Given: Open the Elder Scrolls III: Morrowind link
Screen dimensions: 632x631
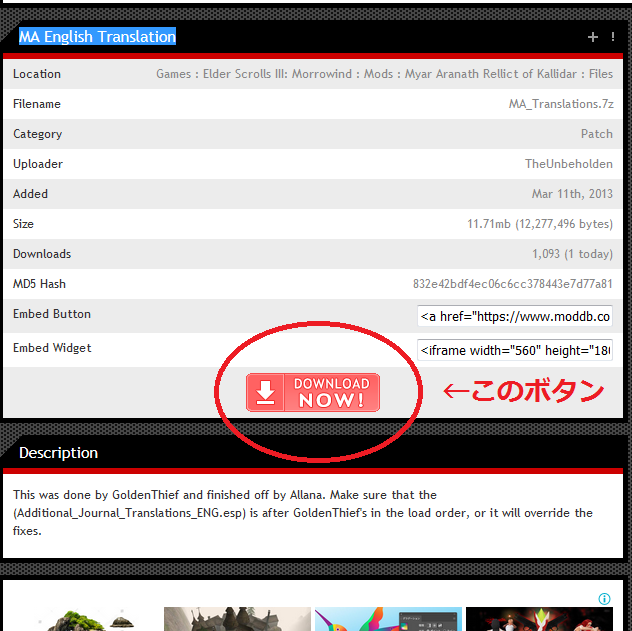Looking at the screenshot, I should tap(277, 74).
